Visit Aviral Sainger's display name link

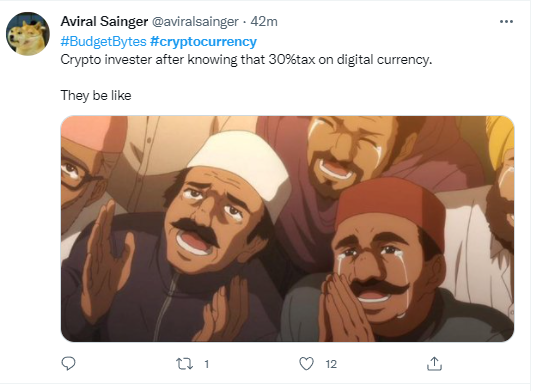(104, 21)
